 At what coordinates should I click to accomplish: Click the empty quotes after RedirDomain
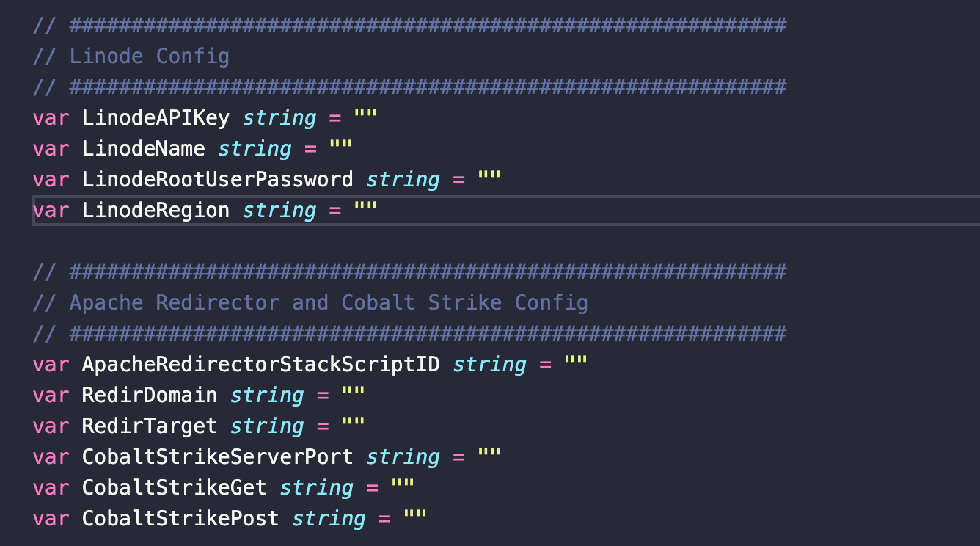tap(354, 396)
